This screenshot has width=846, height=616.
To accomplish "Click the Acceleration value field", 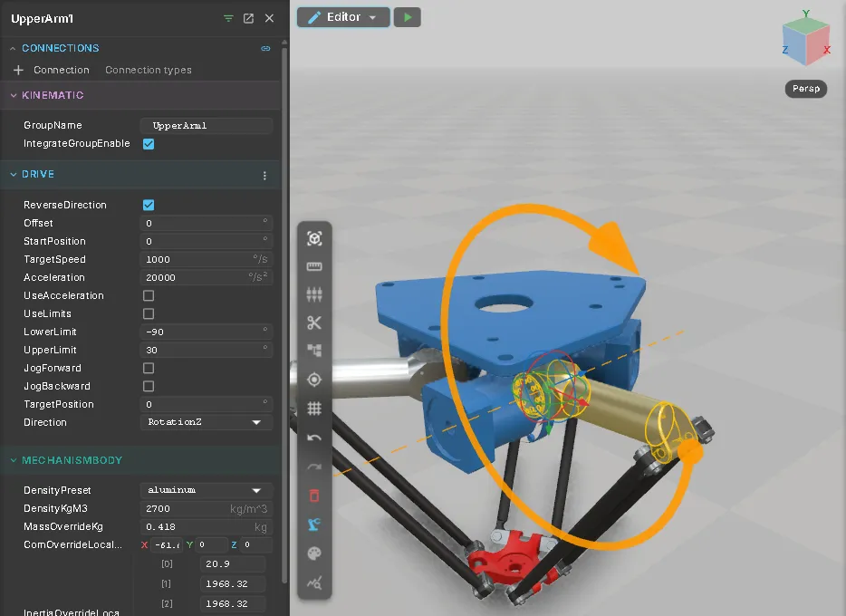I will click(x=207, y=278).
